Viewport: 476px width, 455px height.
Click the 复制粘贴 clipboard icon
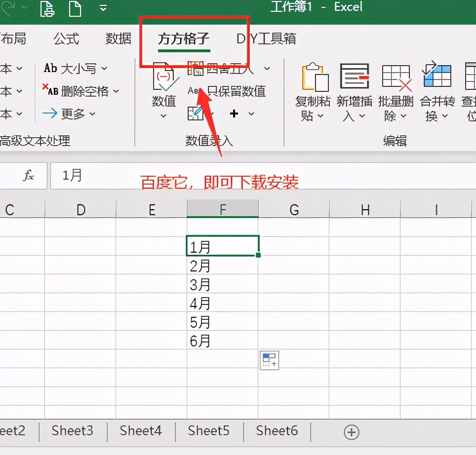[x=315, y=76]
